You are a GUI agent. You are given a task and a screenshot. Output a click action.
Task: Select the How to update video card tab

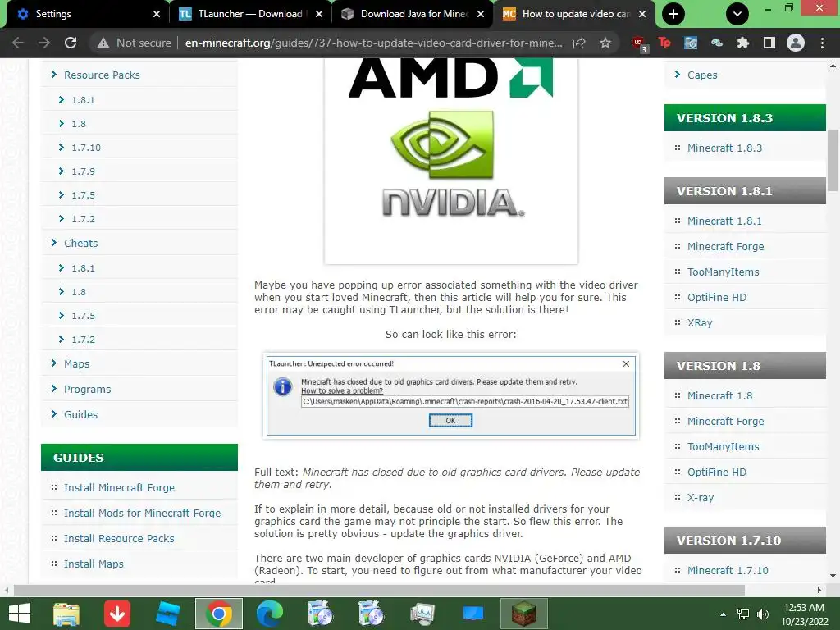574,14
